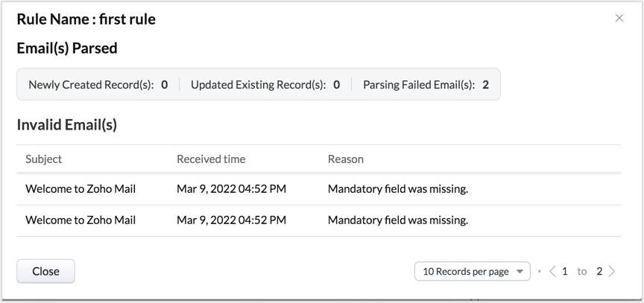Go to previous page arrow

tap(552, 272)
